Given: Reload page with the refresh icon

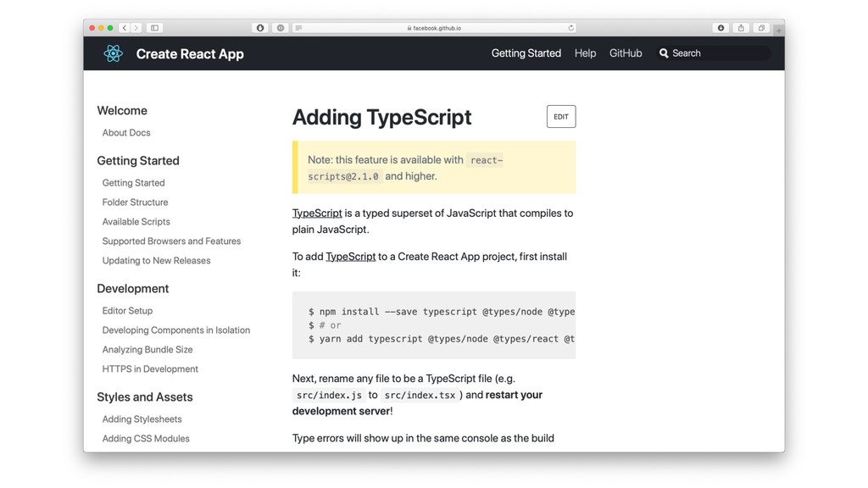Looking at the screenshot, I should [571, 28].
